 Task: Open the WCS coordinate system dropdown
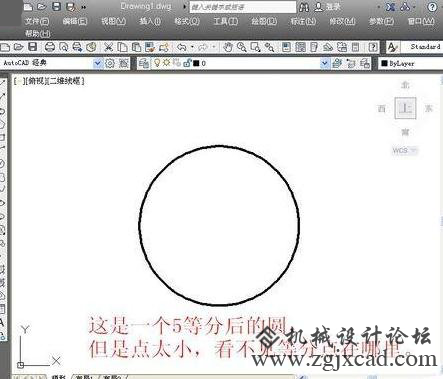(413, 150)
